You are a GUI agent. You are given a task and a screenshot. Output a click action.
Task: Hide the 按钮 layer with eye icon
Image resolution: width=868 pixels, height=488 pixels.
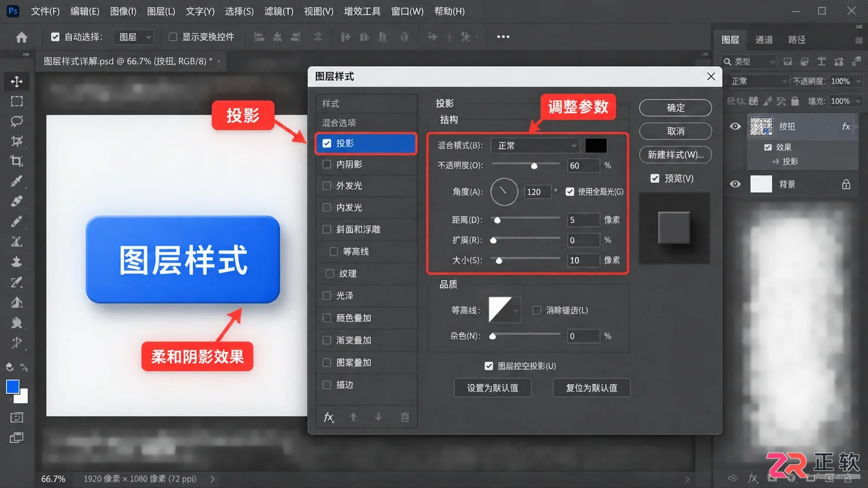click(735, 127)
